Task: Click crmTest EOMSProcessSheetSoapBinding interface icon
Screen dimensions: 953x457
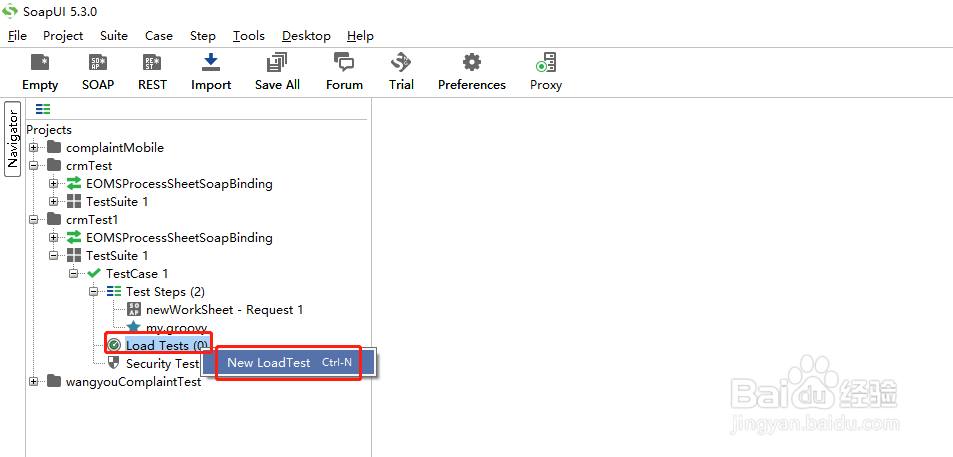Action: [x=74, y=183]
